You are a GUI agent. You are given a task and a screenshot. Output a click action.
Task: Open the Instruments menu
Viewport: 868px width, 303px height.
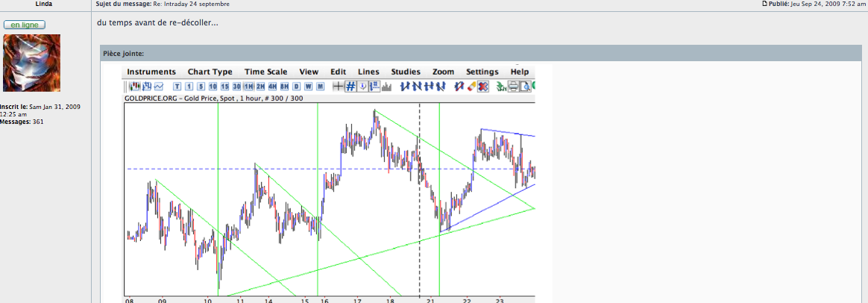pos(151,72)
